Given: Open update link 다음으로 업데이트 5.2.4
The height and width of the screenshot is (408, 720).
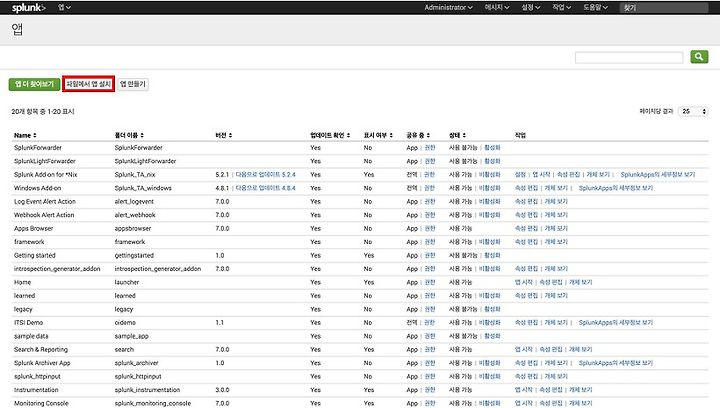Looking at the screenshot, I should click(265, 175).
